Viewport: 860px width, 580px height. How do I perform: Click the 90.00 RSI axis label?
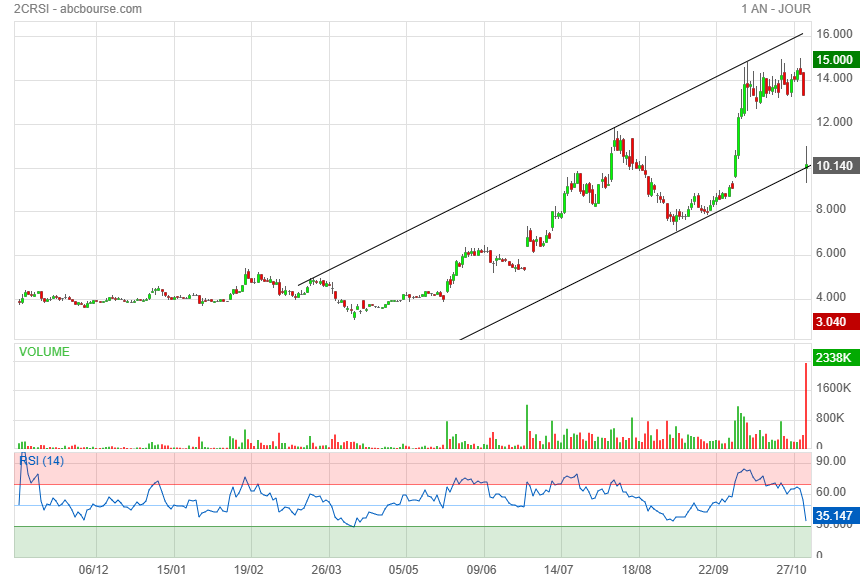(831, 461)
